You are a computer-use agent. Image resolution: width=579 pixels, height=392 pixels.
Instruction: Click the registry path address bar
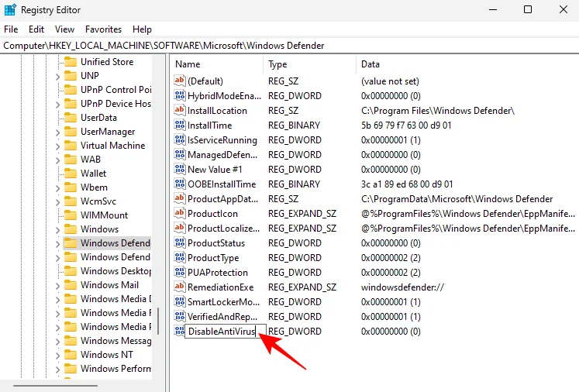click(290, 46)
